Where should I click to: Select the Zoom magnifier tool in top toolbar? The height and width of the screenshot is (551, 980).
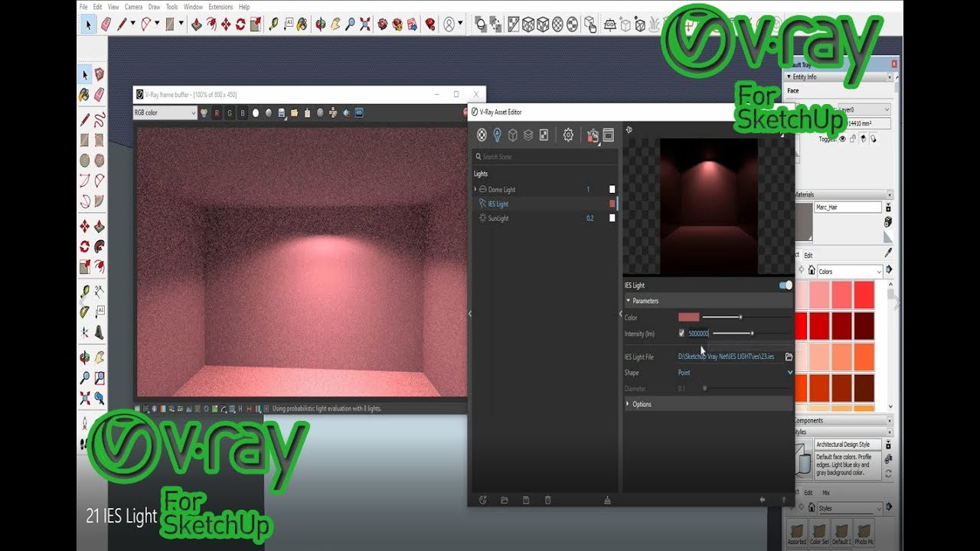pyautogui.click(x=350, y=24)
